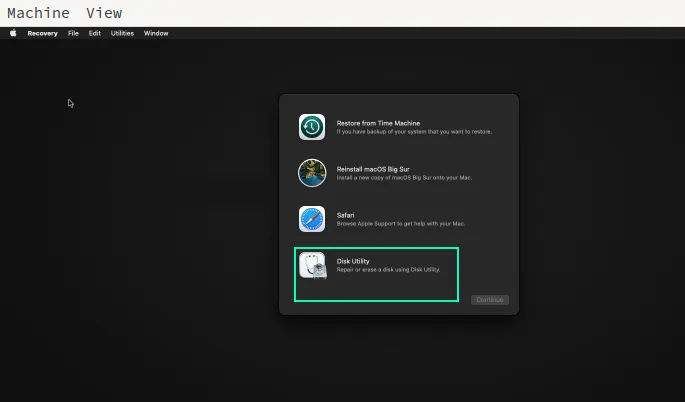Open the File menu
The width and height of the screenshot is (685, 402).
pos(73,33)
